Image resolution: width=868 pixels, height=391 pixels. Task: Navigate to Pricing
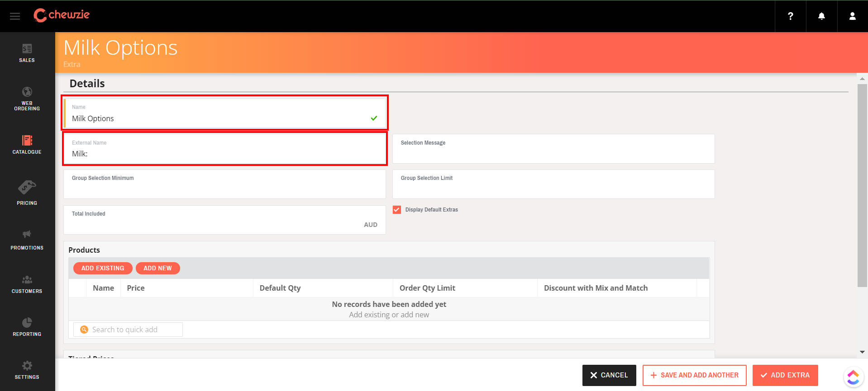27,193
